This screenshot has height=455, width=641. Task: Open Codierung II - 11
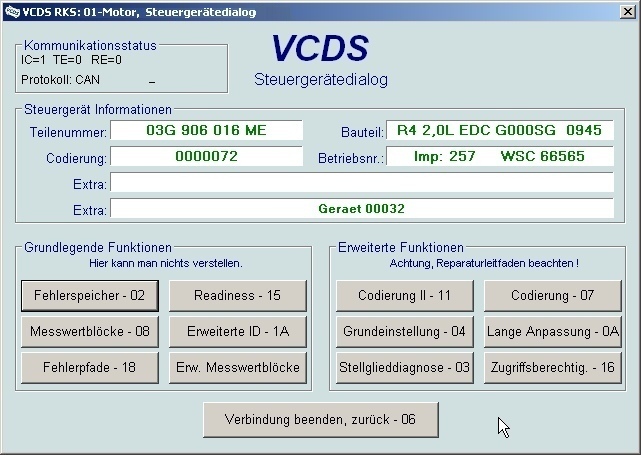click(405, 296)
